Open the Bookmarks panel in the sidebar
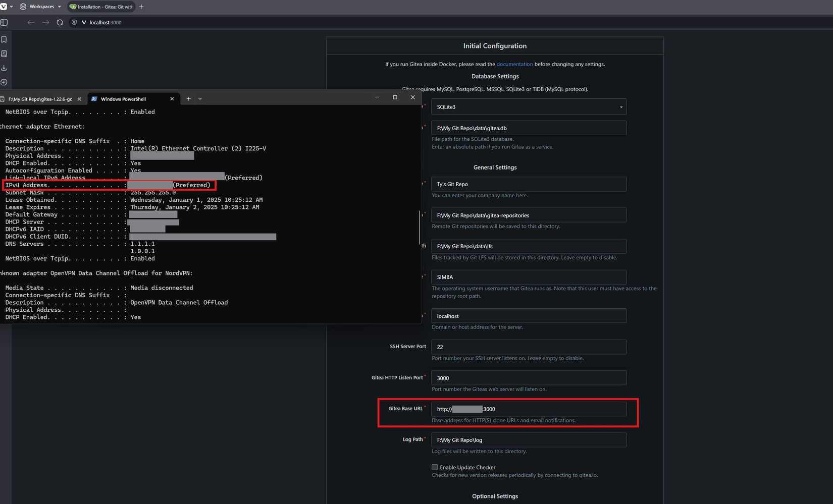The height and width of the screenshot is (504, 833). (4, 39)
